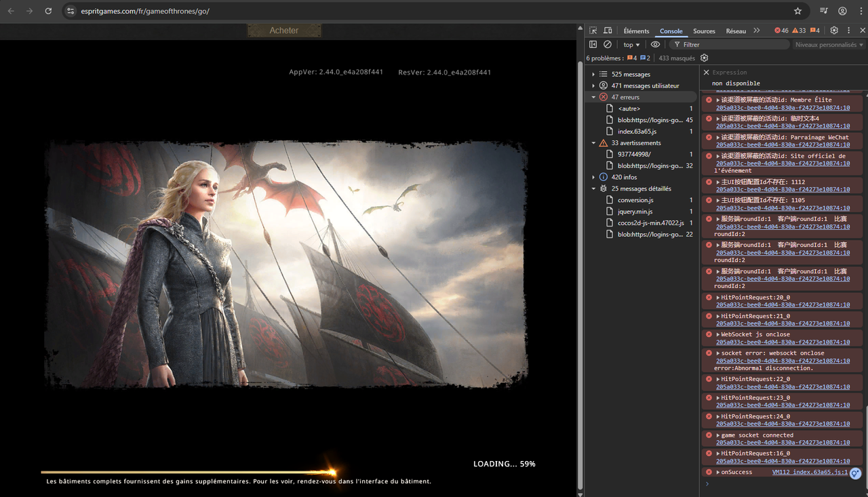The height and width of the screenshot is (497, 868).
Task: Click the 46 errors counter
Action: coord(781,31)
